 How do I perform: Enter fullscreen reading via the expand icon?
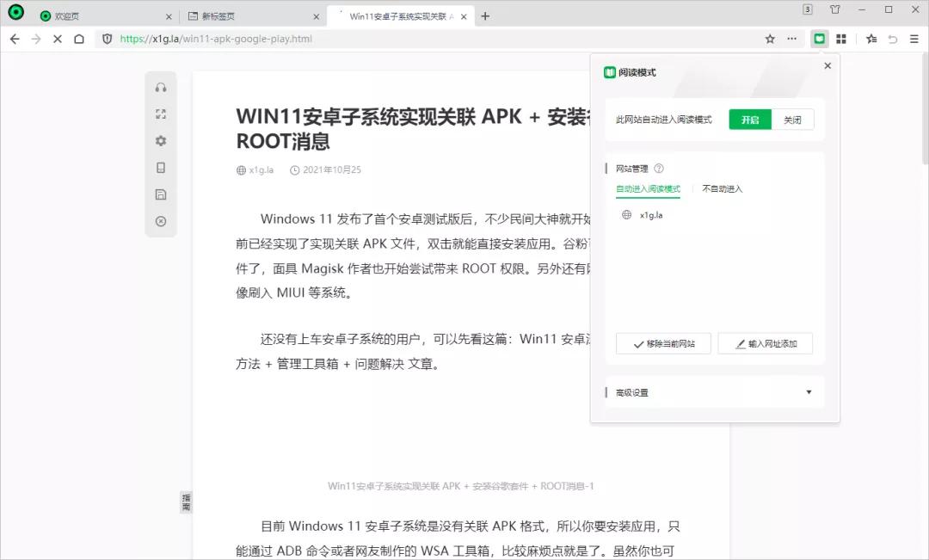160,113
